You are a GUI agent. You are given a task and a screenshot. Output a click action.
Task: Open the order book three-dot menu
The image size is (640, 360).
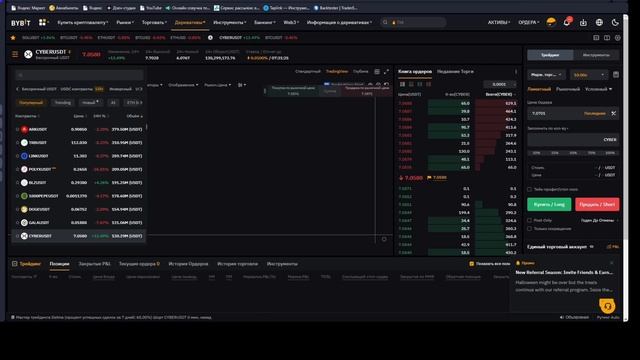pos(516,71)
